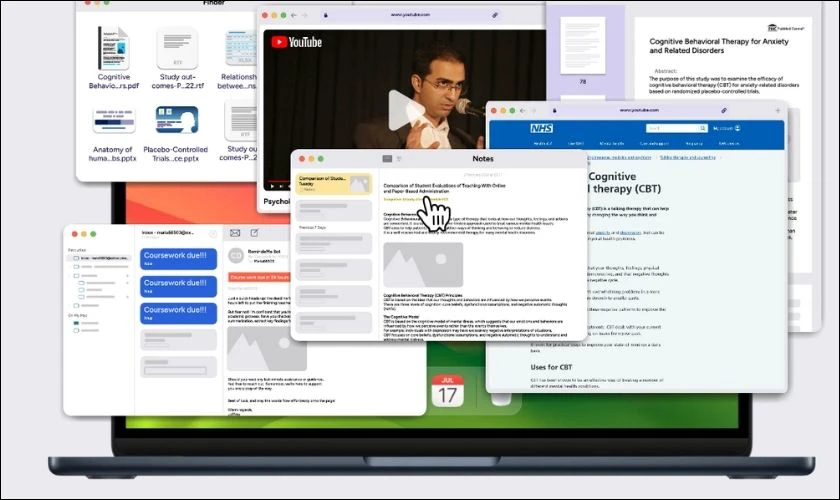840x500 pixels.
Task: Click PDF 'Abstract:' heading
Action: click(x=665, y=71)
